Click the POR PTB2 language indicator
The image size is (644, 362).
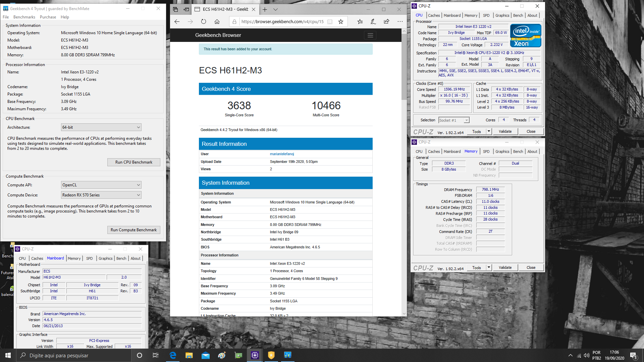(x=596, y=355)
